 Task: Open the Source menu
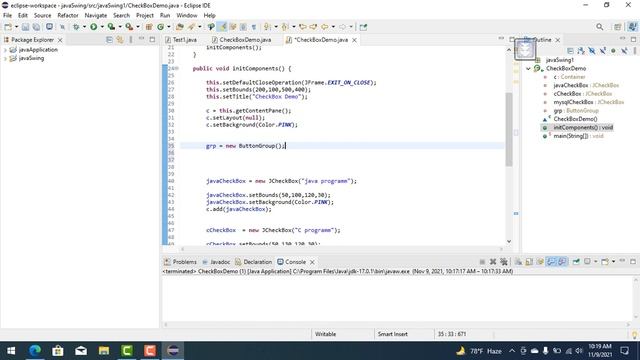(42, 16)
